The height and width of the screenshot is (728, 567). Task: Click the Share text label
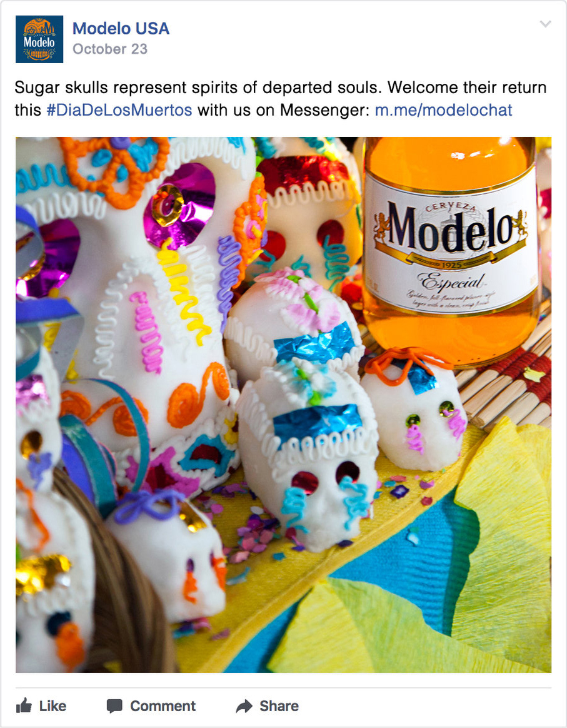tap(279, 706)
